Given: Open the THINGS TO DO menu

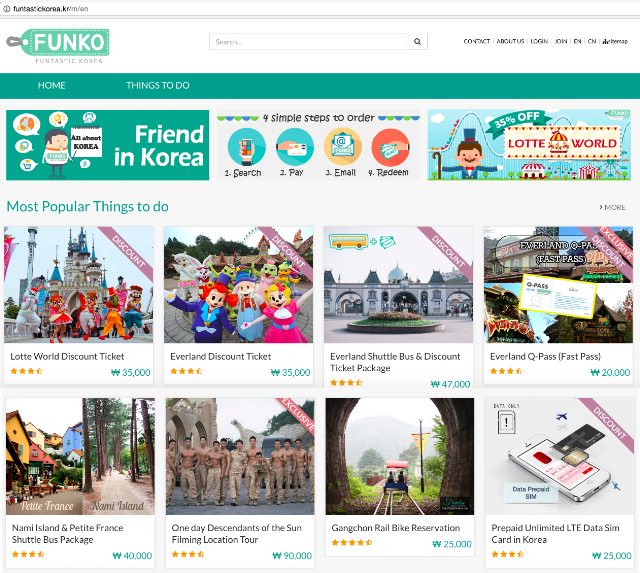Looking at the screenshot, I should point(158,85).
